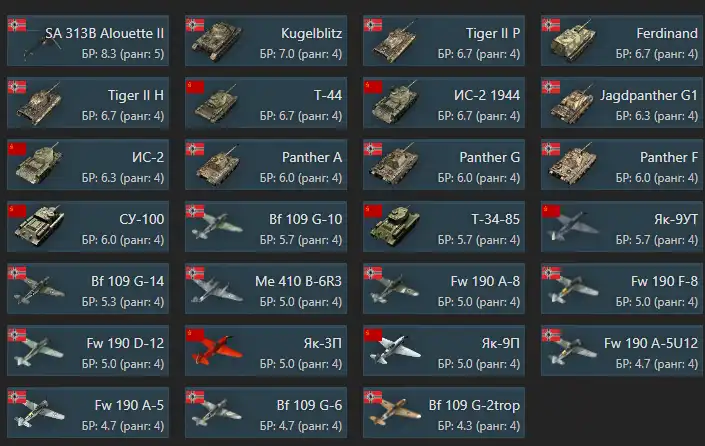705x446 pixels.
Task: Open the Jagdpanther G1 card
Action: (622, 103)
